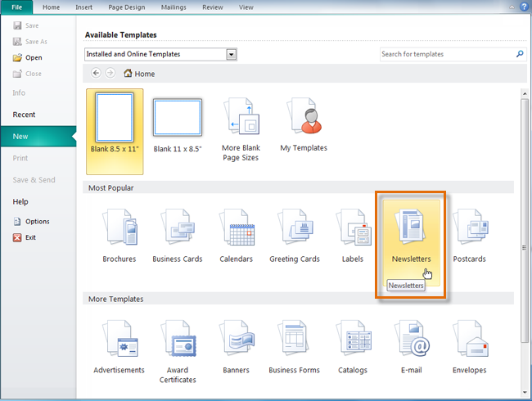Open the Award Certificates templates
Screen dimensions: 532x401
tap(178, 347)
